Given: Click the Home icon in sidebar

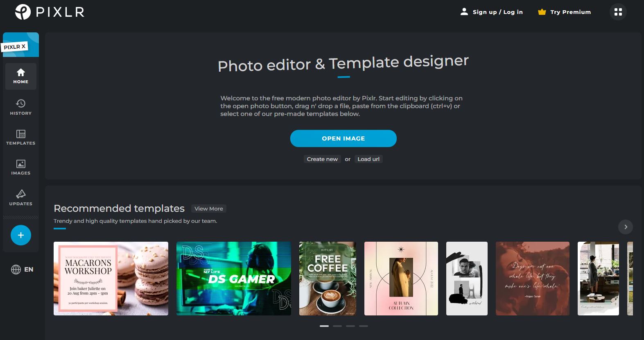Looking at the screenshot, I should (20, 76).
